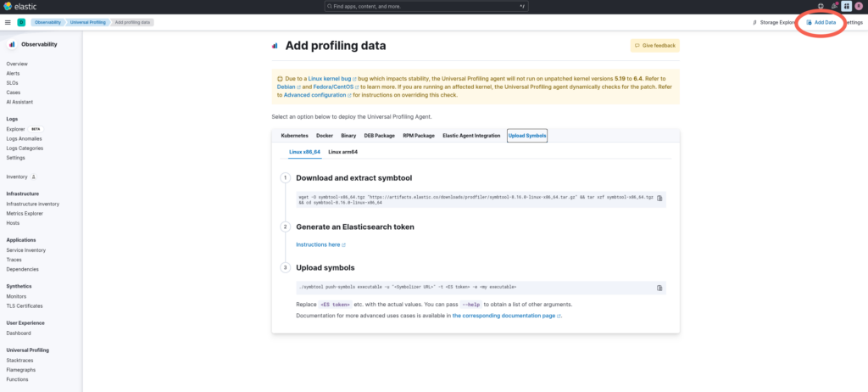The image size is (868, 392).
Task: Open the Fedora/CentOS link
Action: tap(337, 87)
